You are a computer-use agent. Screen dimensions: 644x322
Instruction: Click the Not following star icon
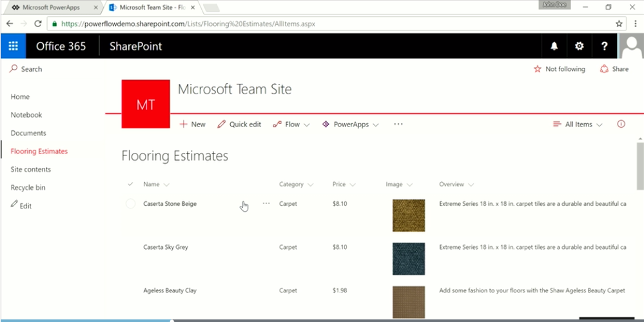coord(537,69)
